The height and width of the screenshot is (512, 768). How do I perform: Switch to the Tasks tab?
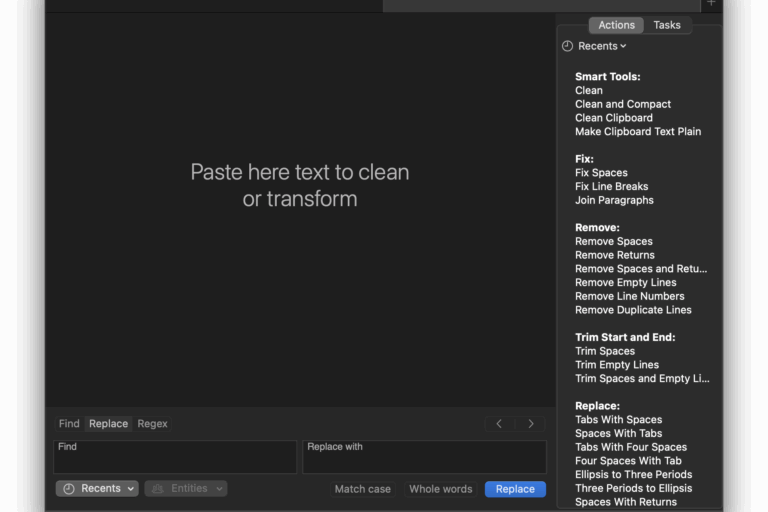point(666,25)
